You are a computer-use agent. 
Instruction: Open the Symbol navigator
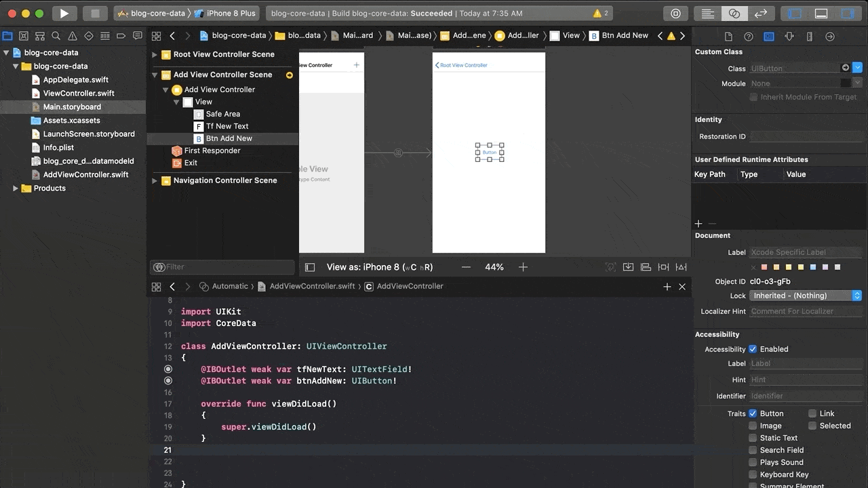tap(40, 36)
